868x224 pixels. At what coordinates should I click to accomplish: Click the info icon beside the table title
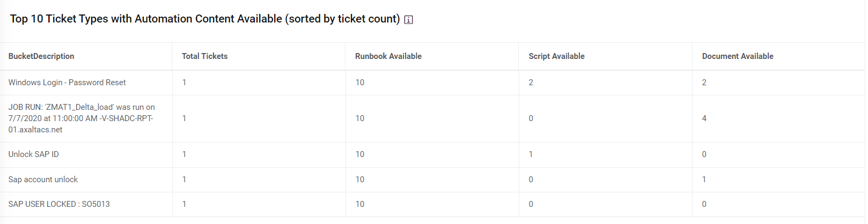point(408,20)
